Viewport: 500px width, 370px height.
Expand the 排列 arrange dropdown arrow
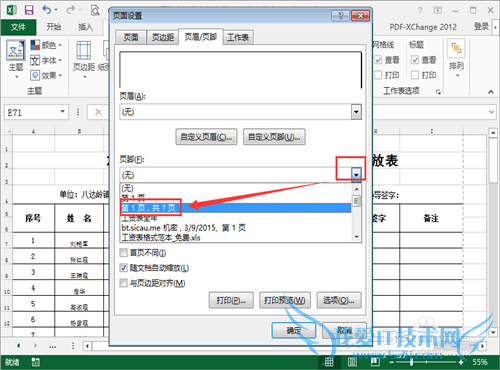coord(457,76)
